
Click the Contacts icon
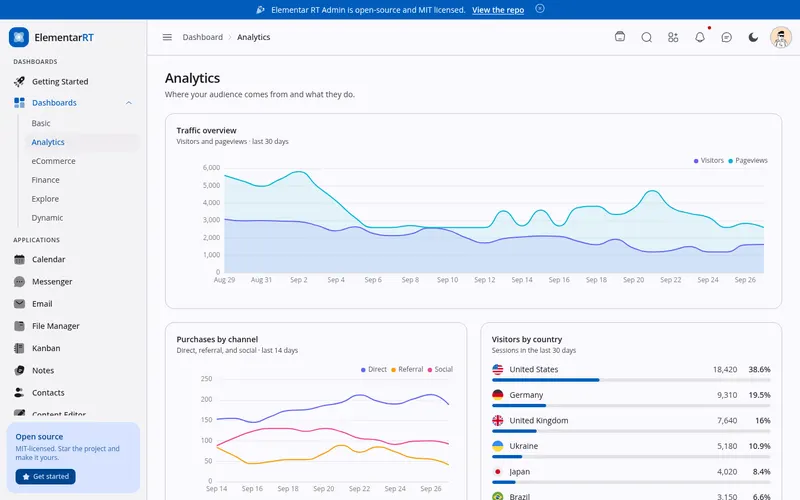tap(19, 392)
